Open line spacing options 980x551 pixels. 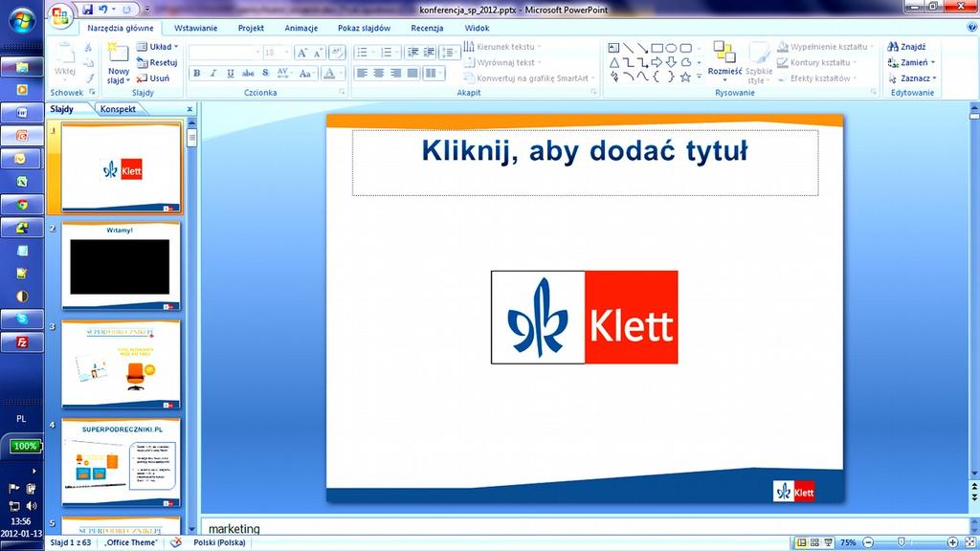[450, 53]
